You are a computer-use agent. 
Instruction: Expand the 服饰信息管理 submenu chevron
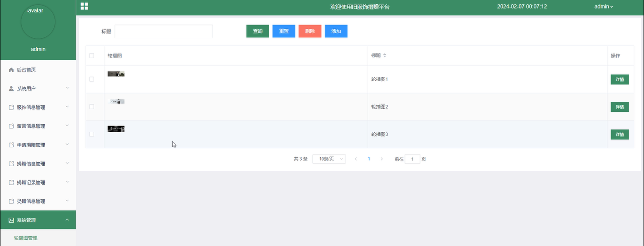[67, 107]
